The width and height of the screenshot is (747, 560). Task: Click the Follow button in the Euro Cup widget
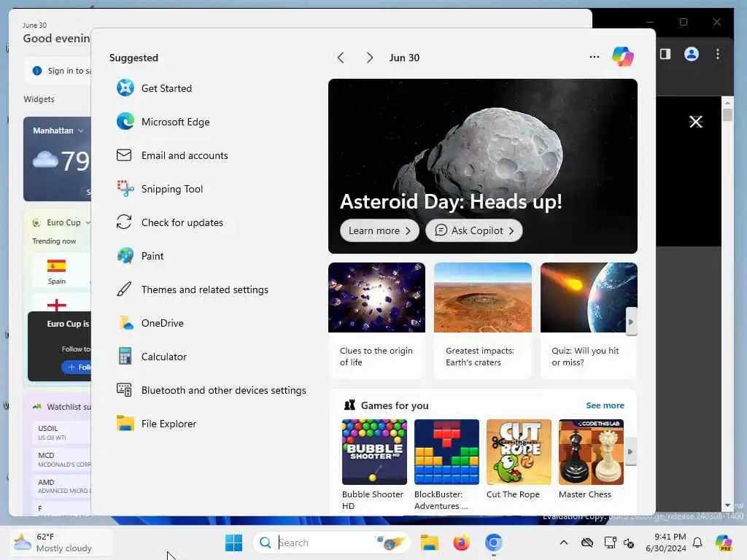[x=77, y=367]
